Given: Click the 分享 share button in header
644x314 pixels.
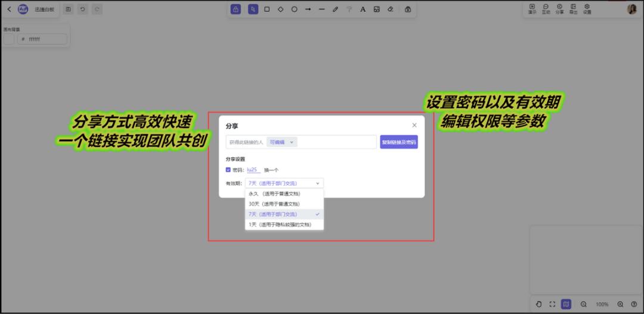Looking at the screenshot, I should (x=560, y=9).
